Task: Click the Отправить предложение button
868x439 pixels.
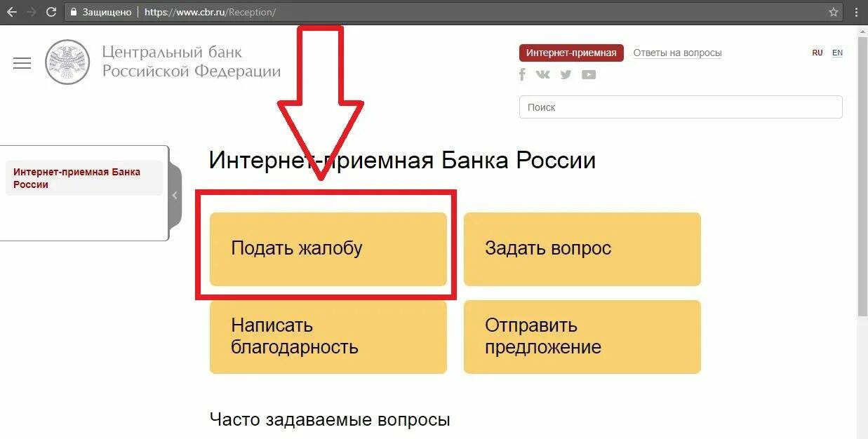Action: click(582, 337)
